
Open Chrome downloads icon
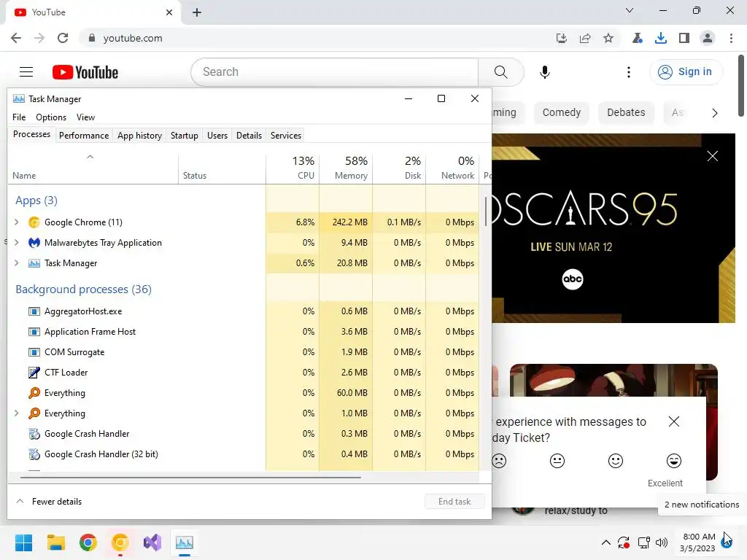pos(661,38)
